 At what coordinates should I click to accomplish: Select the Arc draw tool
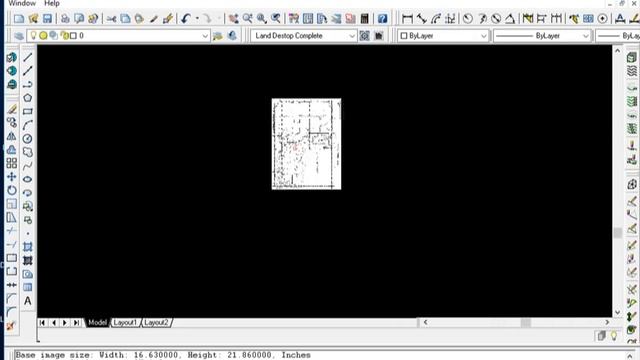27,125
